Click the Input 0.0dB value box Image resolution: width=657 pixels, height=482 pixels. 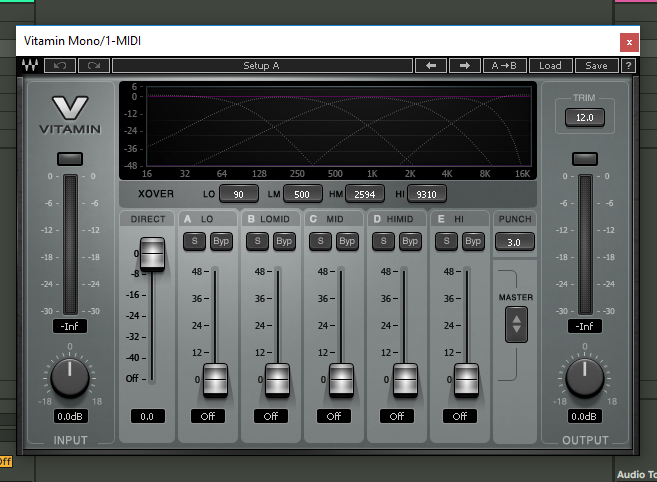pos(70,416)
